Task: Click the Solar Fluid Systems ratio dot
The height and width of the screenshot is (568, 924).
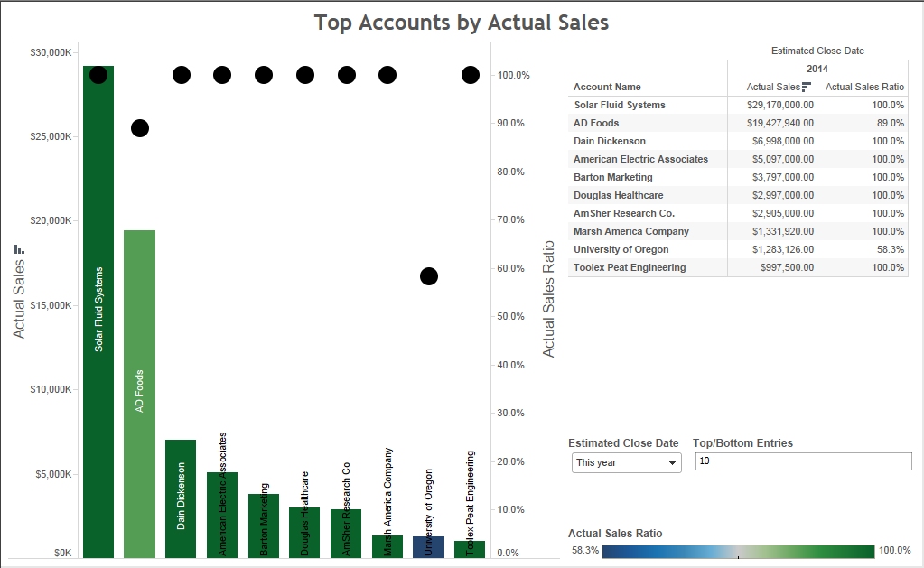Action: click(98, 75)
